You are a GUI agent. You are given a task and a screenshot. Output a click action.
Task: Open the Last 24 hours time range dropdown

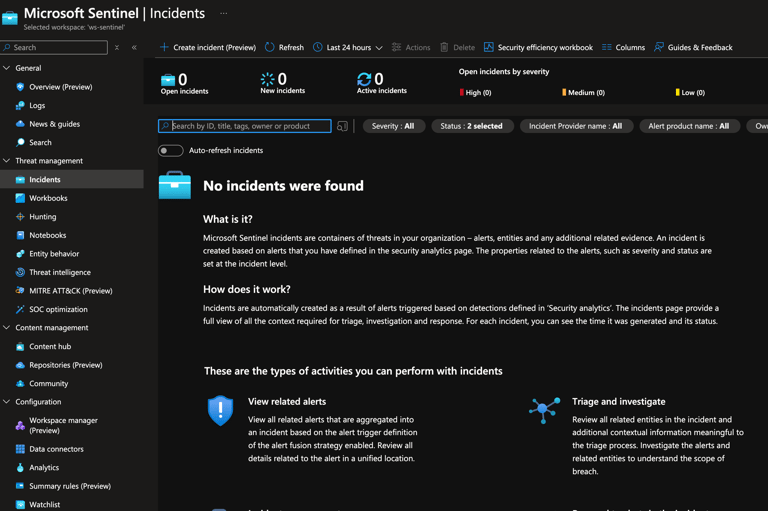tap(348, 48)
